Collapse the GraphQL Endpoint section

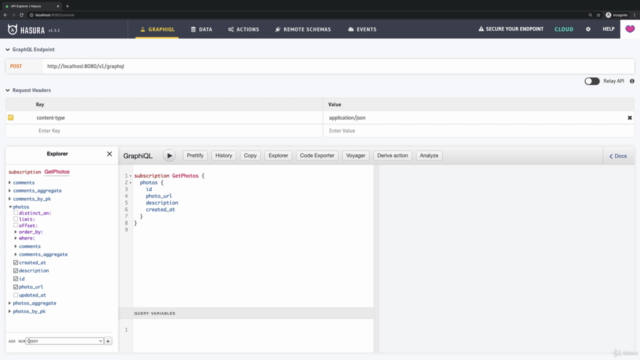tap(7, 49)
